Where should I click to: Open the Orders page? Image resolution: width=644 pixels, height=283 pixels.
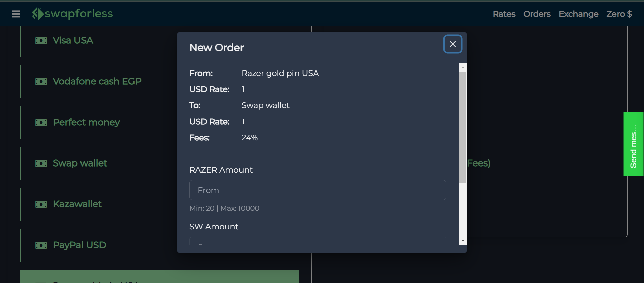pos(536,14)
